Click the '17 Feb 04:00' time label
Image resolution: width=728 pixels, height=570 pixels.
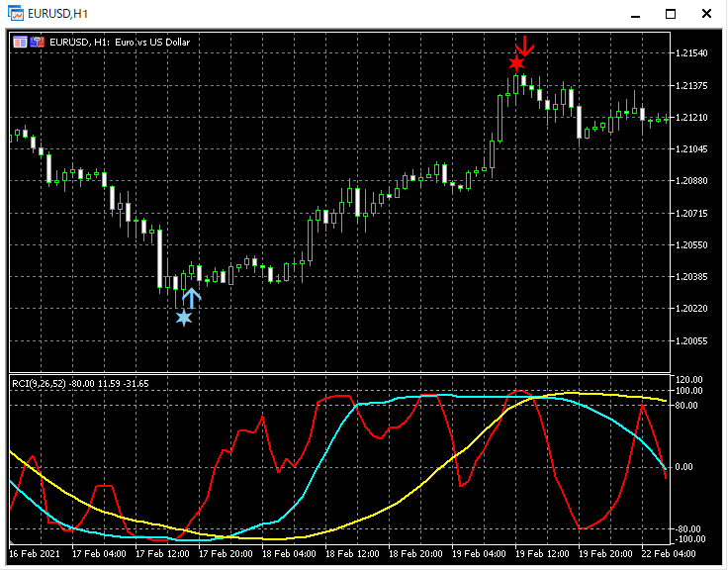pyautogui.click(x=99, y=554)
